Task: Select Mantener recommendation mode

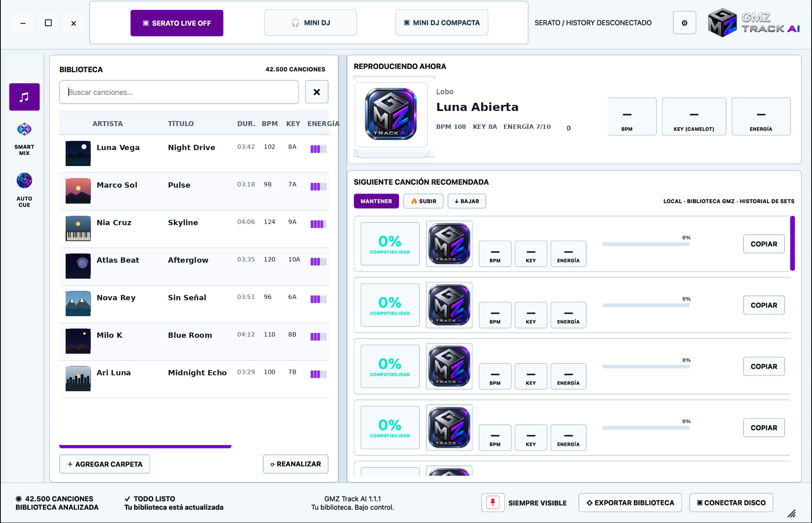Action: pyautogui.click(x=376, y=201)
